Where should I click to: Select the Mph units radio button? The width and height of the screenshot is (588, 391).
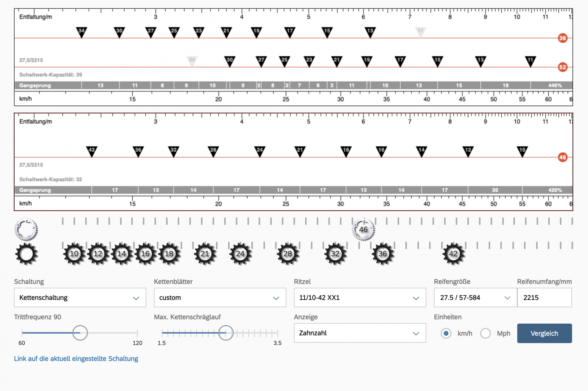click(485, 333)
